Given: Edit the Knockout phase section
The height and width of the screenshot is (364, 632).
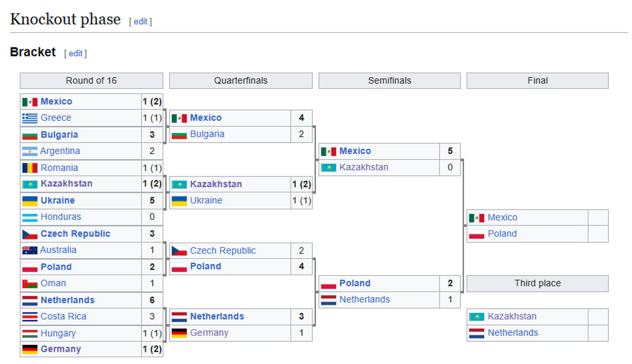Looking at the screenshot, I should tap(141, 22).
